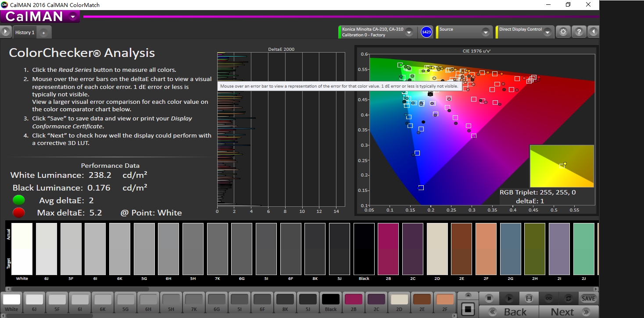Image resolution: width=644 pixels, height=318 pixels.
Task: Expand the Konica Minolta meter dropdown
Action: pos(409,32)
